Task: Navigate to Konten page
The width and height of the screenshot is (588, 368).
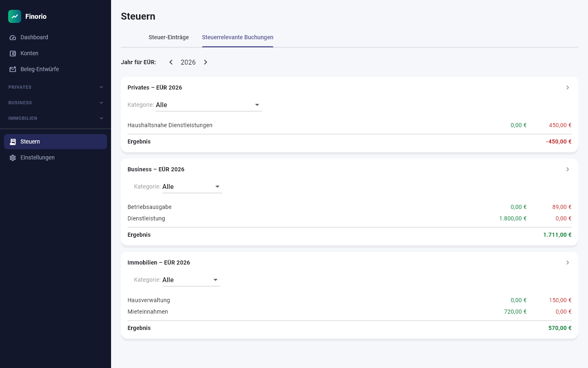Action: (56, 53)
